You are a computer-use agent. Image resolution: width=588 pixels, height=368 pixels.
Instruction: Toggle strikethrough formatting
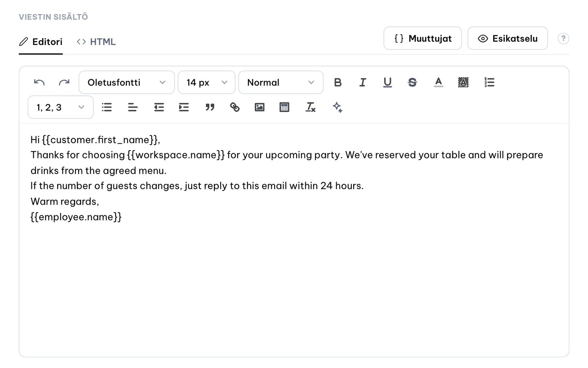click(x=412, y=82)
